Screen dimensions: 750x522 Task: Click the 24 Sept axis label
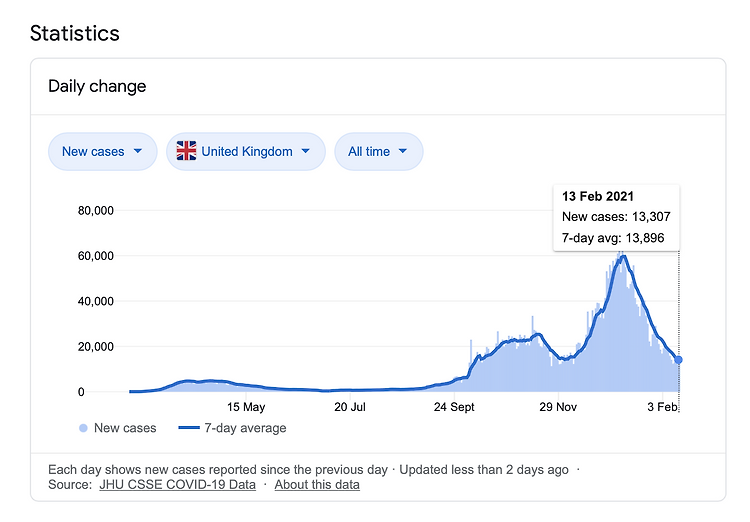coord(454,407)
